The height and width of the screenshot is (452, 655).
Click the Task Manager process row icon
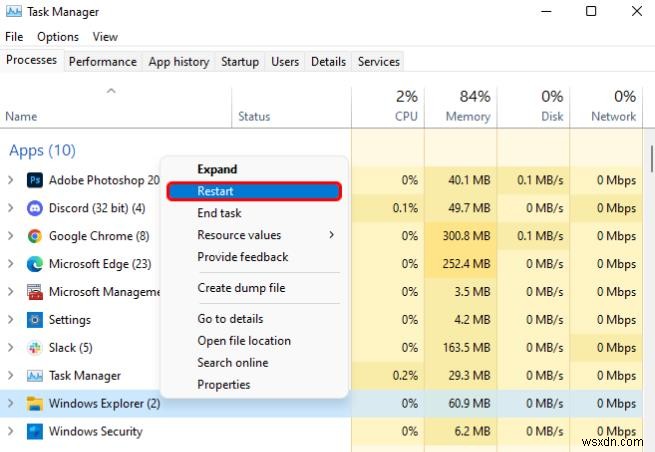coord(35,376)
